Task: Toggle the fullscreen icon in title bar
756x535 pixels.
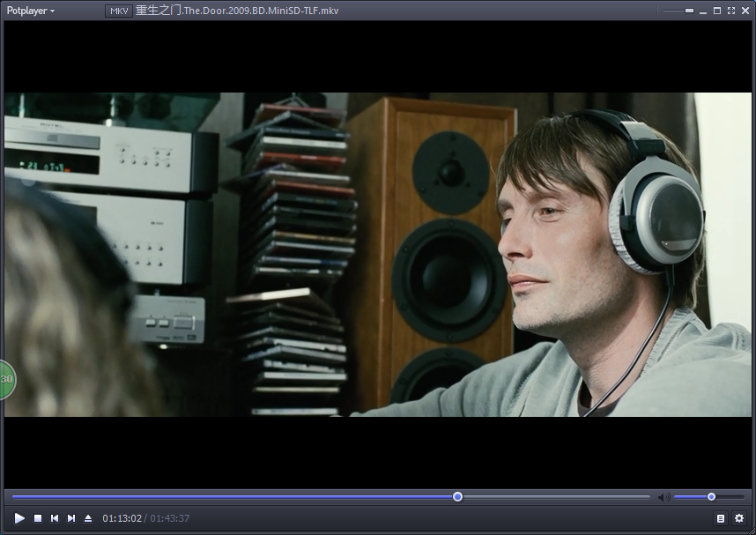Action: 731,11
